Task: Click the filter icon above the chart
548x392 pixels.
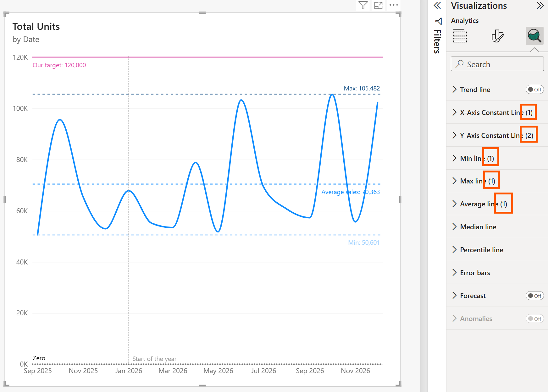Action: [x=363, y=5]
